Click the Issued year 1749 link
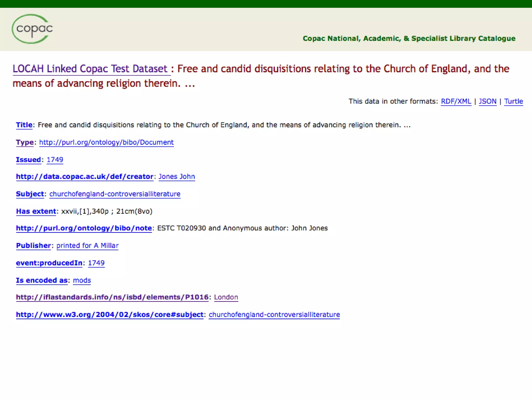Screen dimensions: 532x399 [x=55, y=160]
